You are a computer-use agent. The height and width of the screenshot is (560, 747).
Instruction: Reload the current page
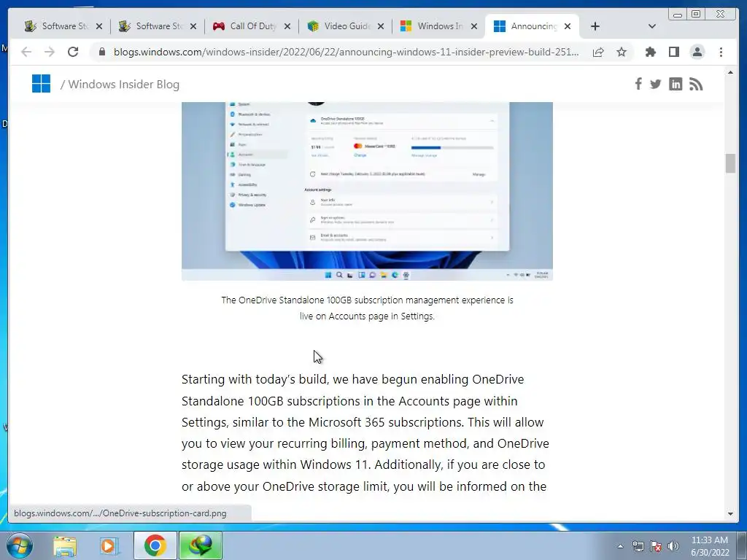point(73,52)
